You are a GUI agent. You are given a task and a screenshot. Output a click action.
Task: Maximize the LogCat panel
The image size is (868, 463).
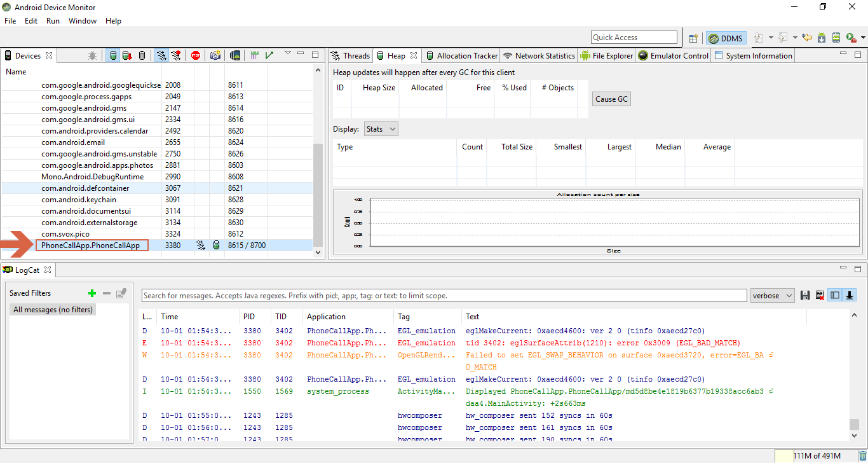pos(857,269)
